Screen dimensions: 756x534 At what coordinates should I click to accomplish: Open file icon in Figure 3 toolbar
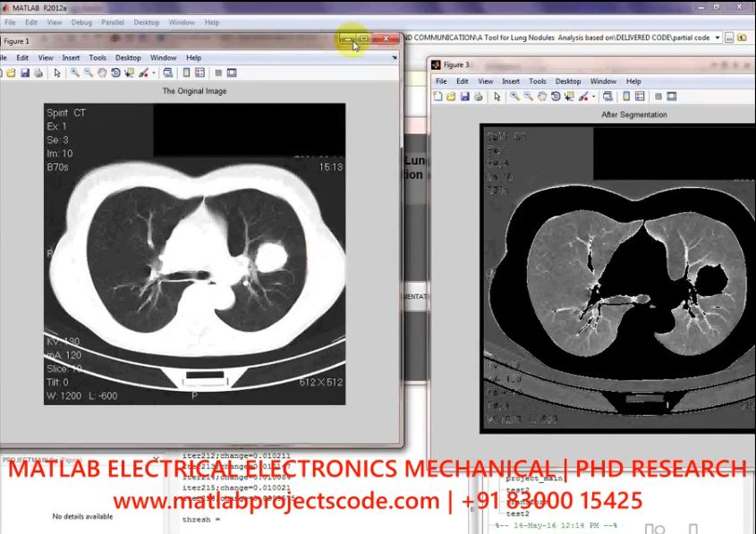[451, 97]
